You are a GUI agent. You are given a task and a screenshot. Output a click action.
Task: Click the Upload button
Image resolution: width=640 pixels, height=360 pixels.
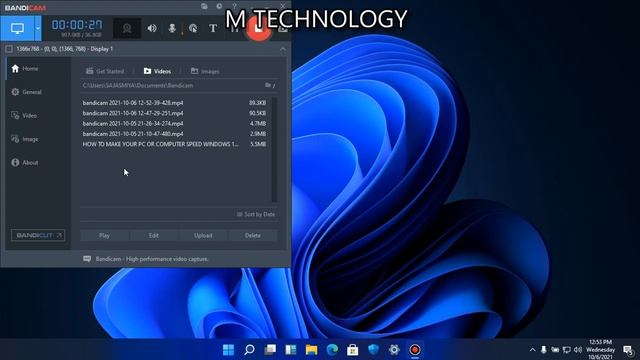(203, 236)
